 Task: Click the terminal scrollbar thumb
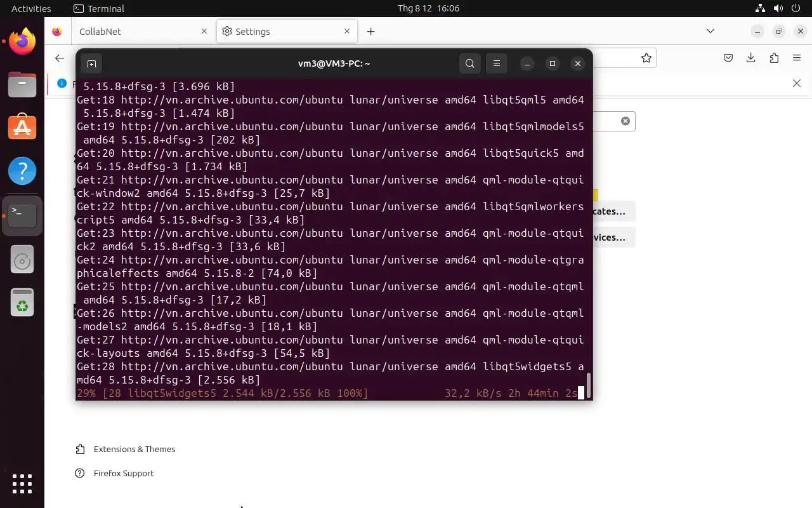coord(589,384)
